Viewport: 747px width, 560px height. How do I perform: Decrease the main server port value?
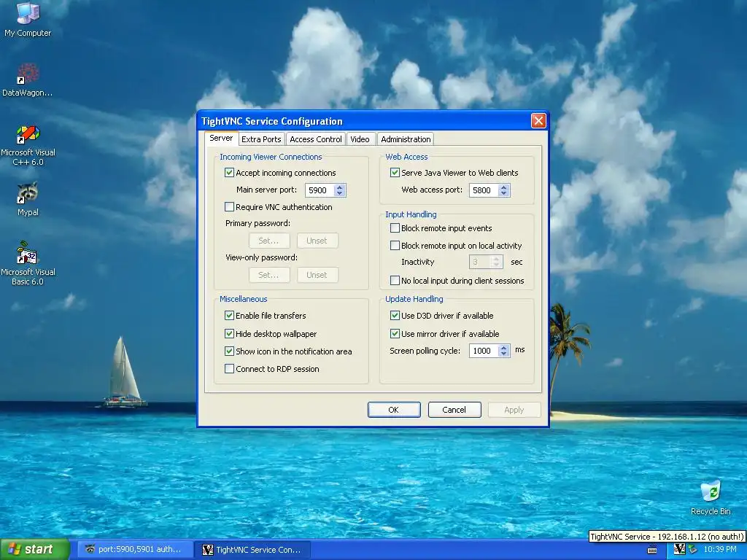tap(340, 193)
